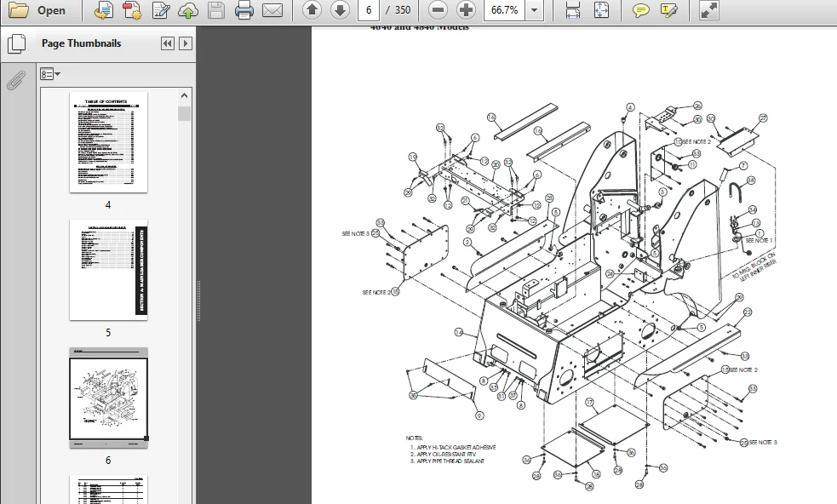
Task: Click the fit width scrolling icon
Action: (573, 10)
